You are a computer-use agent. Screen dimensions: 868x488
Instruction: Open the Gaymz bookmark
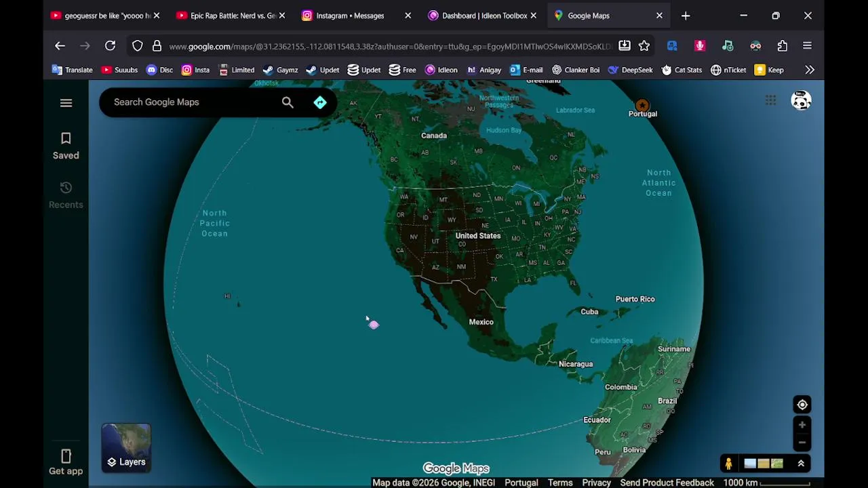[x=280, y=70]
